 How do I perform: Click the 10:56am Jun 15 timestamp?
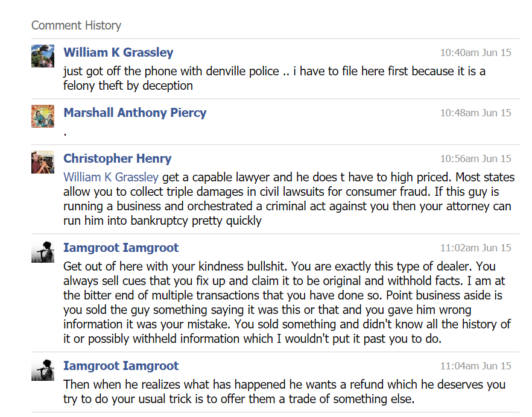click(x=475, y=159)
